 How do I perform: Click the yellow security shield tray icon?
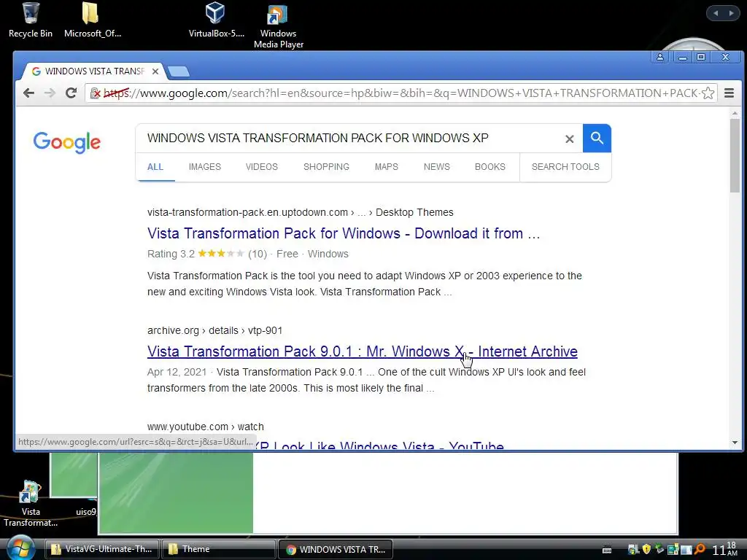(646, 549)
